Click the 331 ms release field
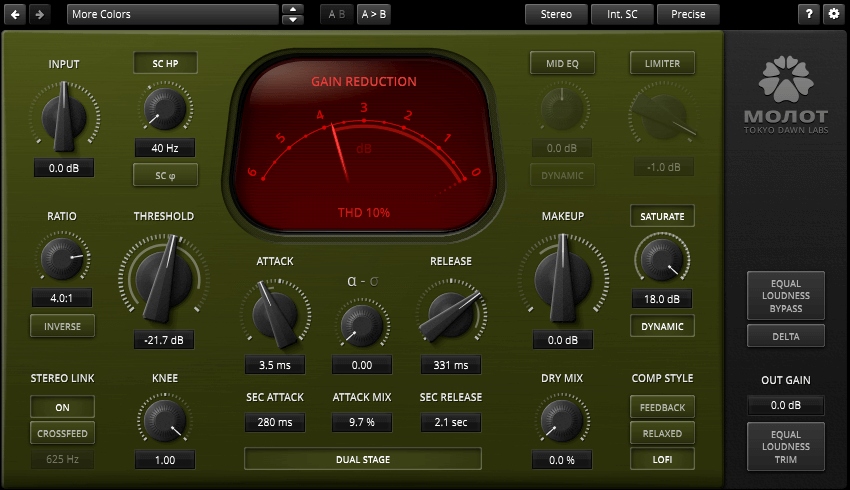The height and width of the screenshot is (490, 850). (x=450, y=365)
